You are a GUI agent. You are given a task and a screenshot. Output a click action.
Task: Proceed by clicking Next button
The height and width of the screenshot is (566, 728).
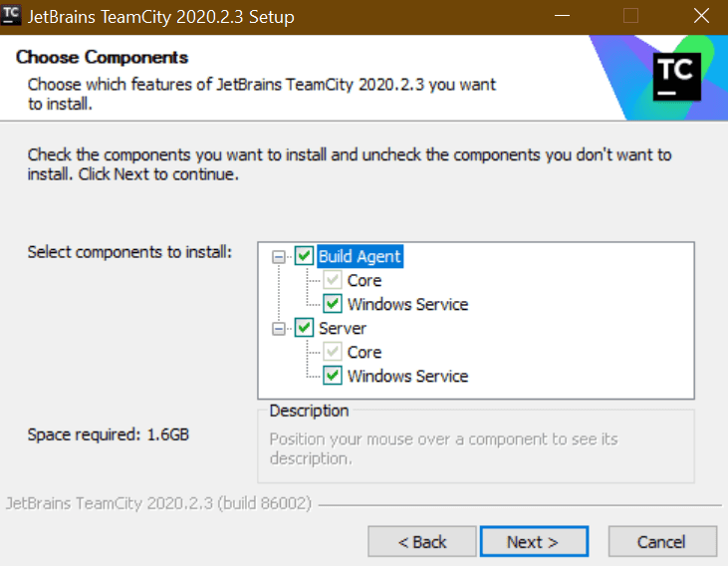(533, 542)
